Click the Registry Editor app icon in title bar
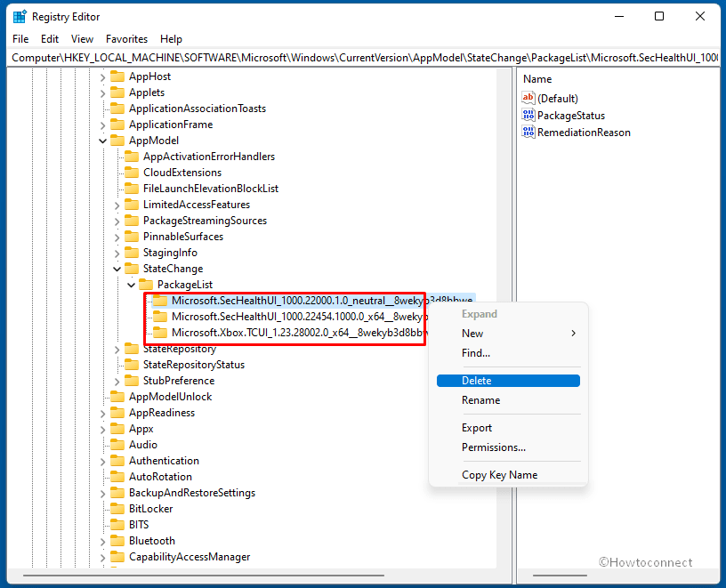This screenshot has width=726, height=588. pos(20,17)
